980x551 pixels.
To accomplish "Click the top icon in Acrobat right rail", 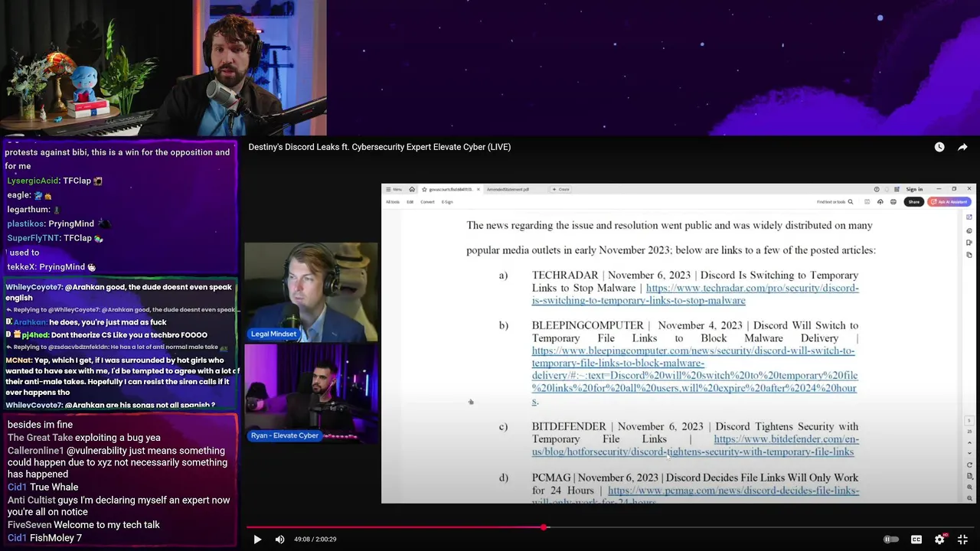I will tap(969, 217).
